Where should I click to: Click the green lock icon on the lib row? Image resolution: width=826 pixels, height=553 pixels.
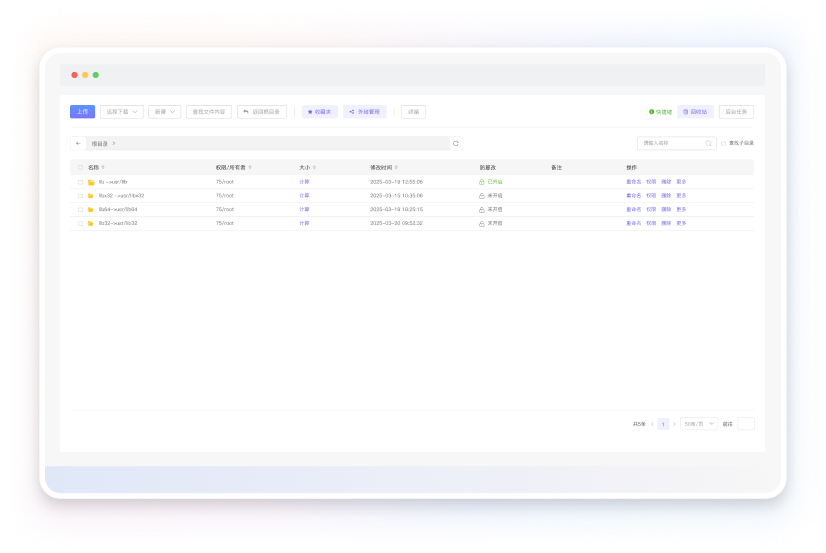point(482,182)
